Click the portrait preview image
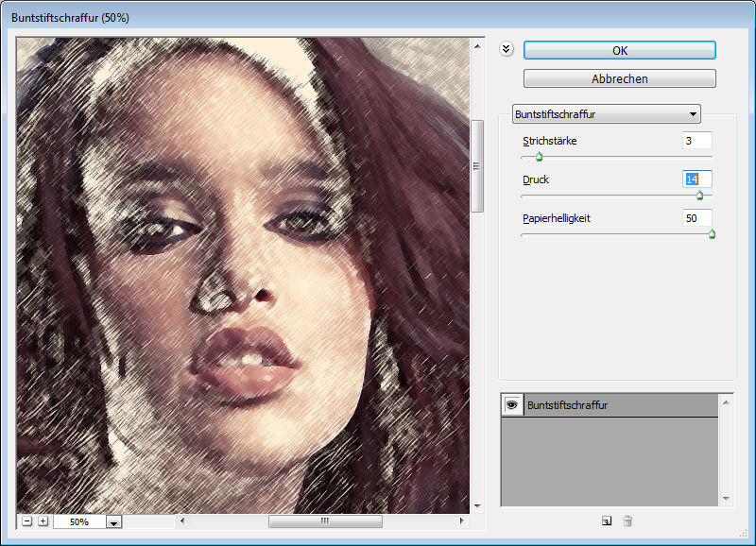The height and width of the screenshot is (546, 756). click(x=243, y=275)
